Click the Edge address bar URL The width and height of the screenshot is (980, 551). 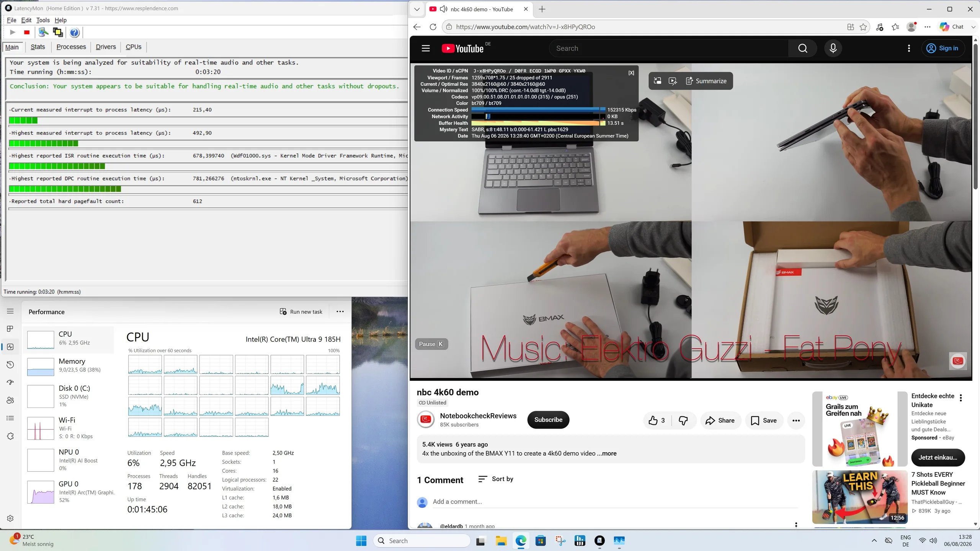pyautogui.click(x=526, y=27)
